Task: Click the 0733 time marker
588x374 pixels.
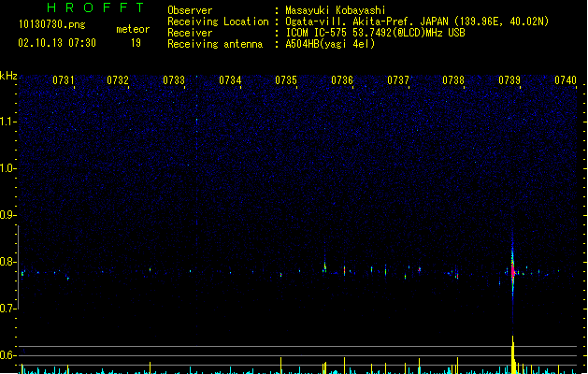Action: 174,80
